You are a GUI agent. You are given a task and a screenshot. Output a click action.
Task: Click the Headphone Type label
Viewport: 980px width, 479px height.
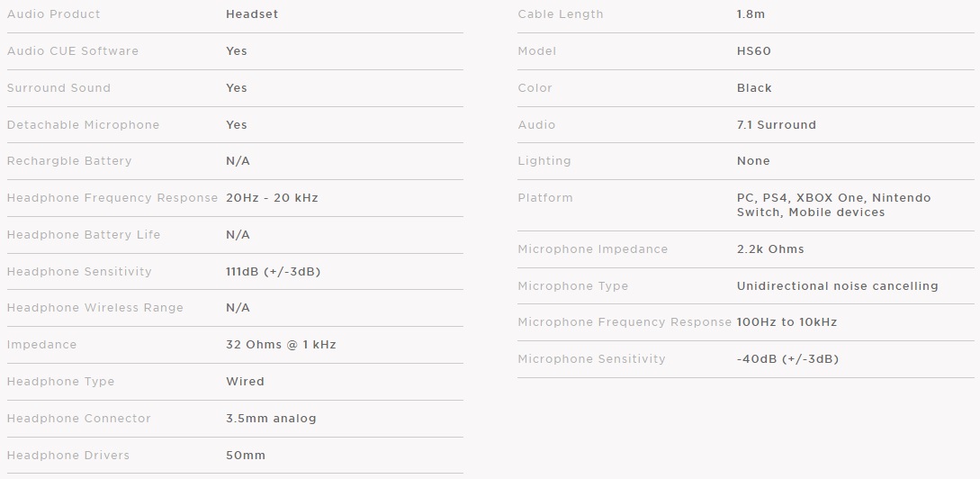[x=60, y=382]
